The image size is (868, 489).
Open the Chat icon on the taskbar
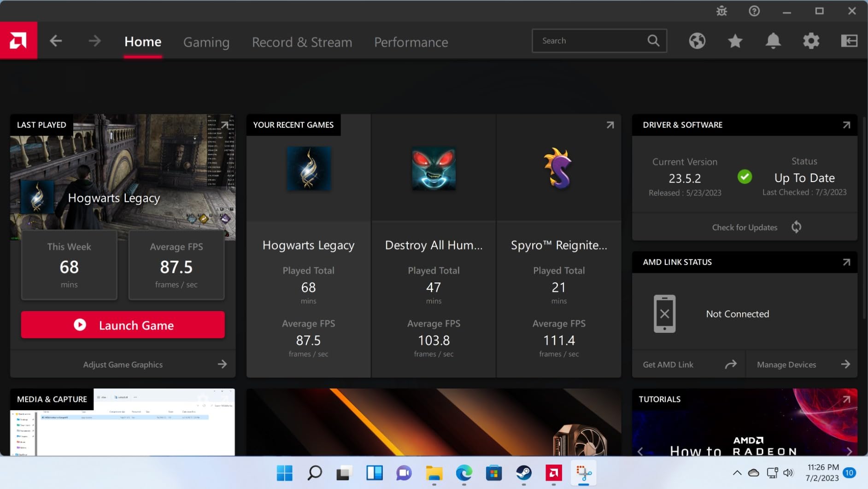(x=404, y=473)
